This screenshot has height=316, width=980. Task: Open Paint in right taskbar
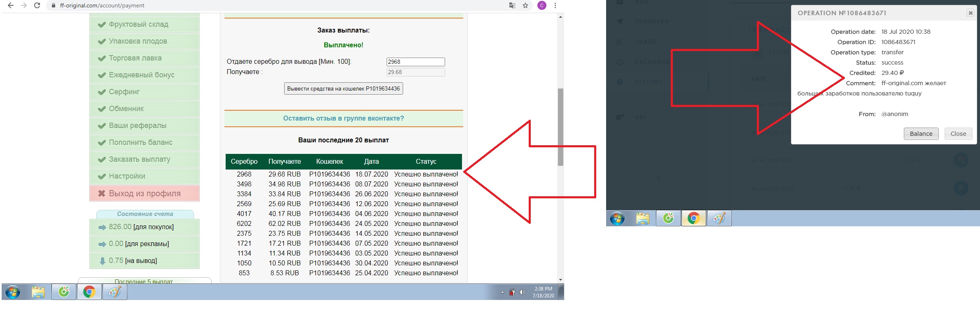coord(719,218)
